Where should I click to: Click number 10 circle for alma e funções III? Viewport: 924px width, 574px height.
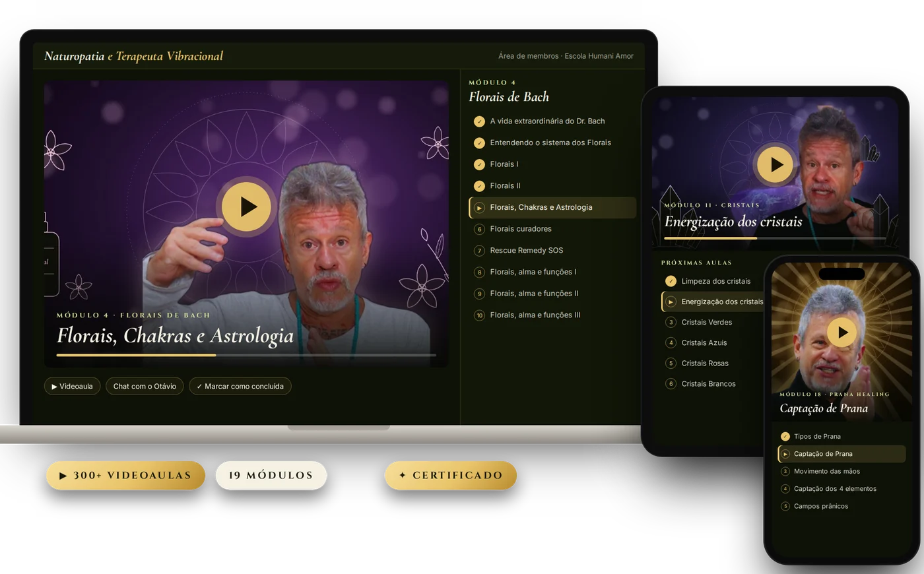pyautogui.click(x=479, y=315)
